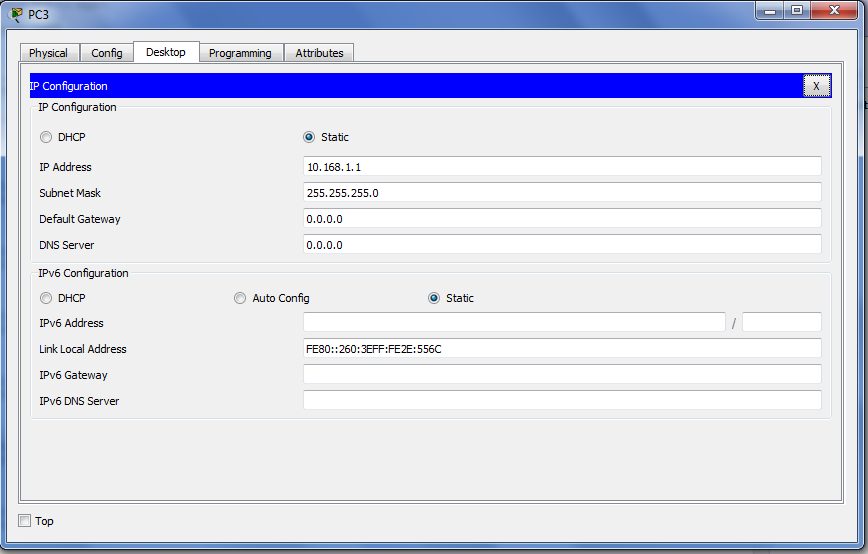The width and height of the screenshot is (868, 554).
Task: Click the Subnet Mask field
Action: [562, 193]
